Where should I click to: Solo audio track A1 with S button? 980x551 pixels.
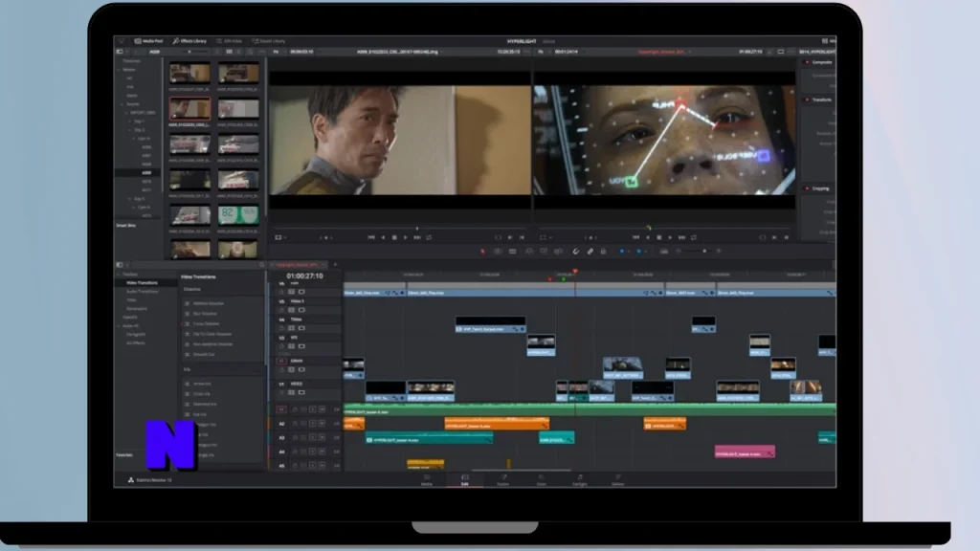(313, 409)
